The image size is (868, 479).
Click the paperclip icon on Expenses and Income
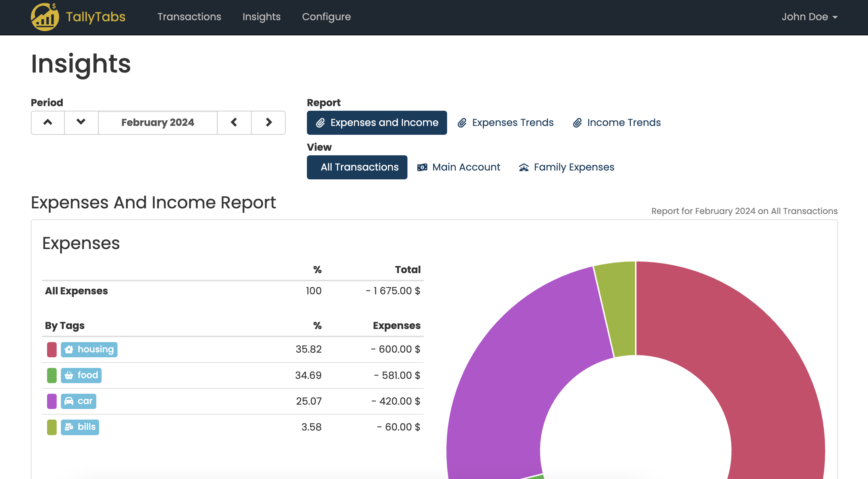320,123
